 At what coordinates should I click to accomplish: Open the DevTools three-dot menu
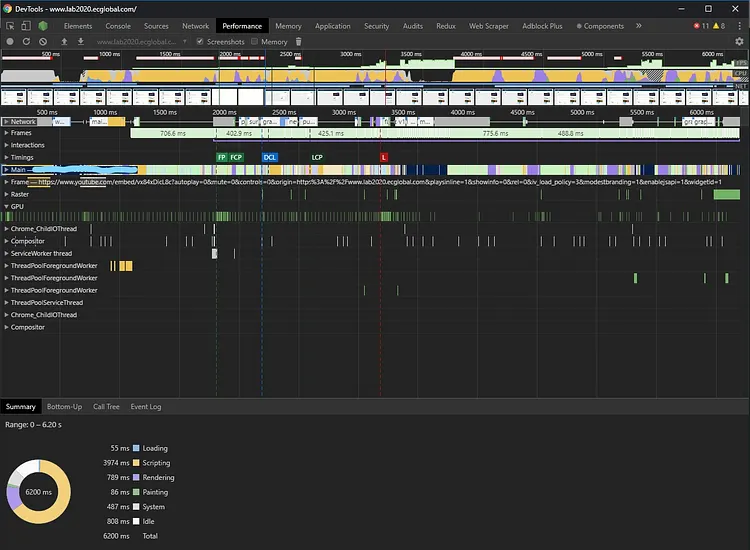[x=739, y=26]
